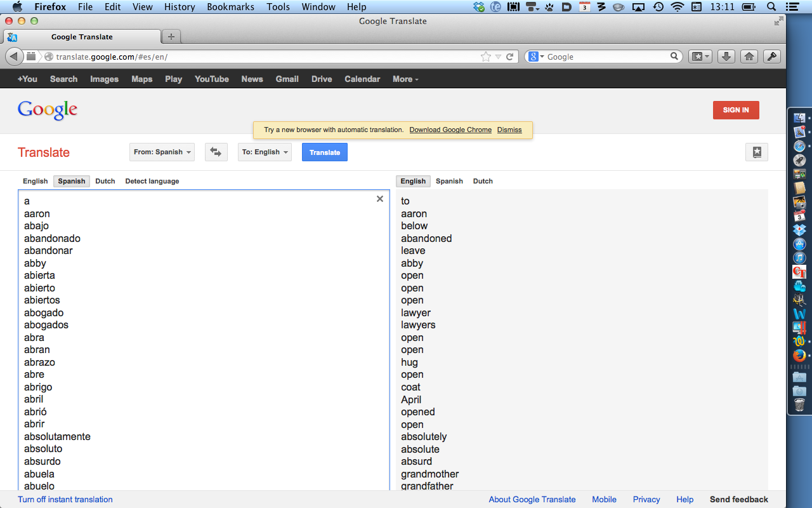Expand the From: Spanish dropdown

pos(162,152)
